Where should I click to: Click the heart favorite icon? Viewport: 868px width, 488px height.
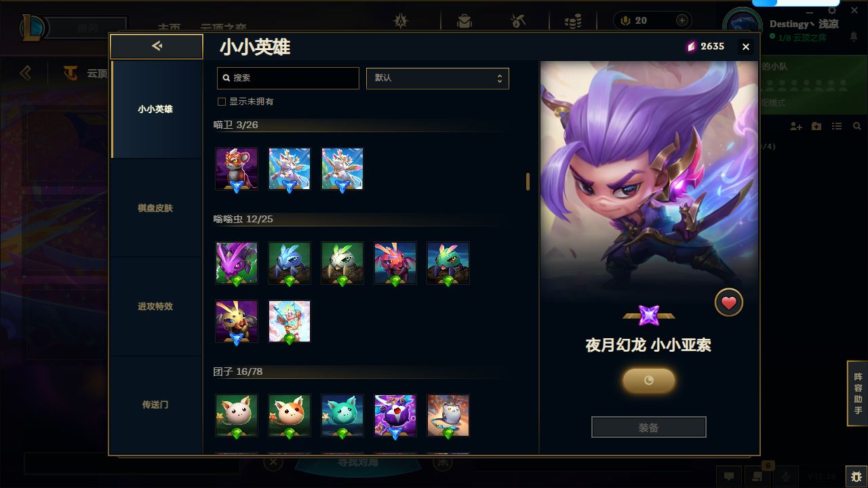729,303
